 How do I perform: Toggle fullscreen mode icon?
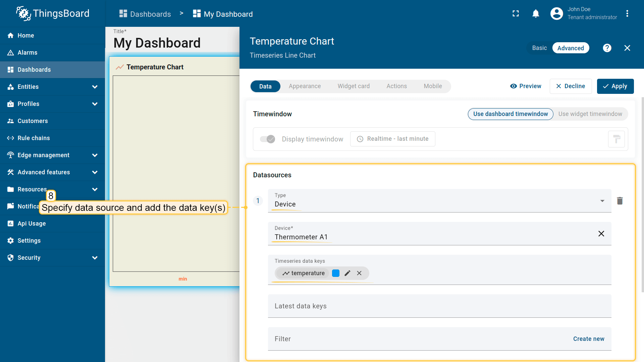[516, 13]
